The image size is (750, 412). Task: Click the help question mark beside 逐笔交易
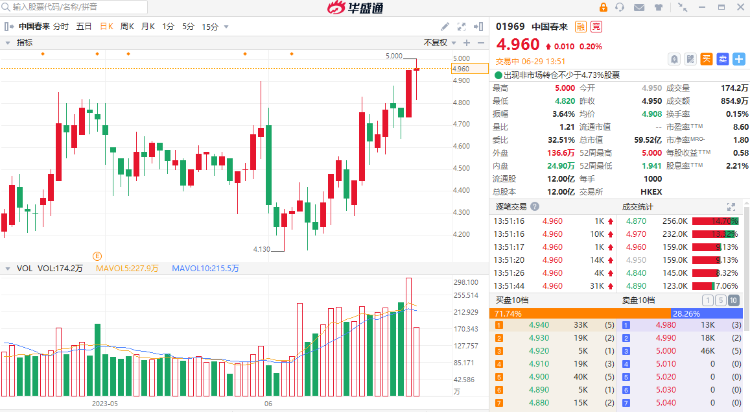[535, 207]
